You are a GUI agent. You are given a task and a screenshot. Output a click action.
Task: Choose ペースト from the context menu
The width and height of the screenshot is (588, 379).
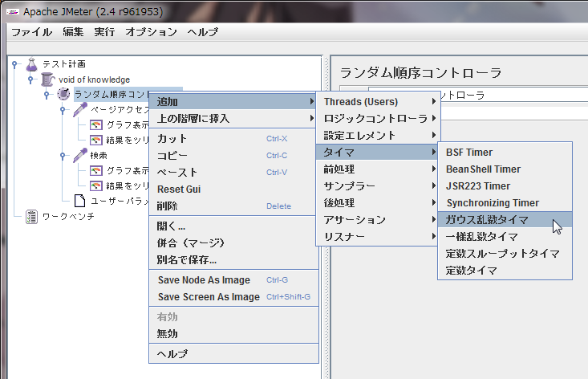click(x=233, y=173)
